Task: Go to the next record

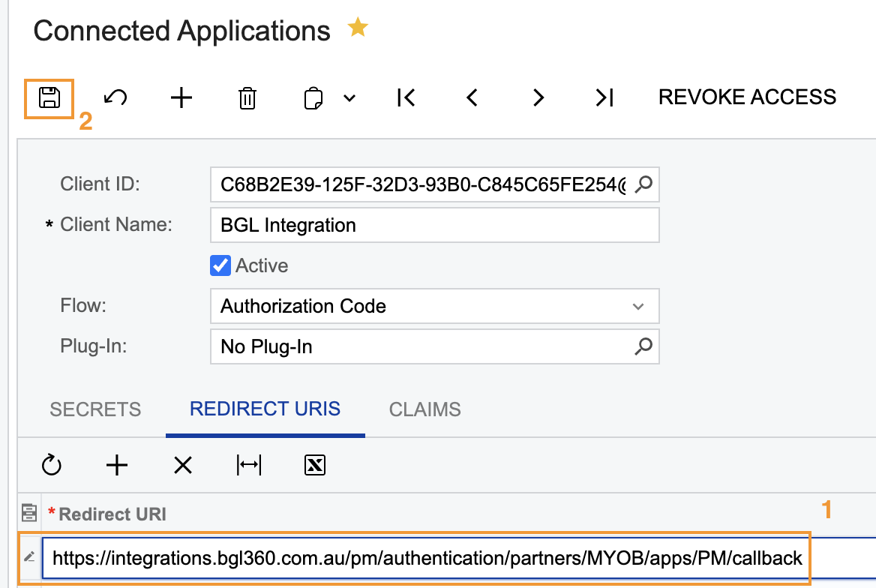Action: pyautogui.click(x=538, y=97)
